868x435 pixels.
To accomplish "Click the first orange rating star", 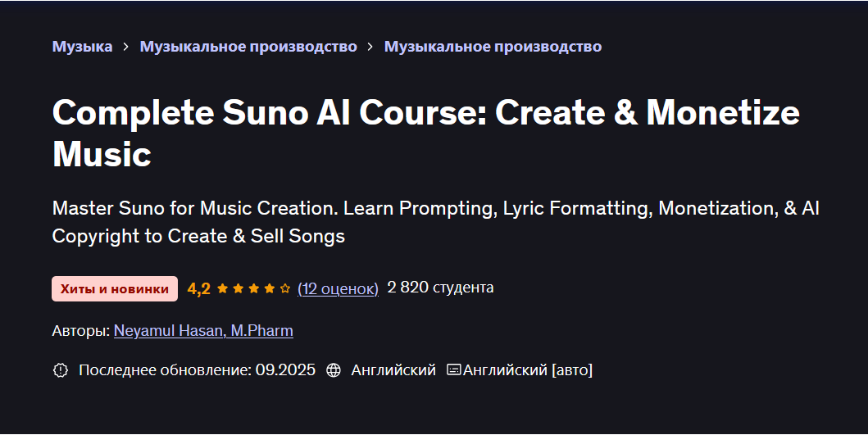I will [x=222, y=288].
